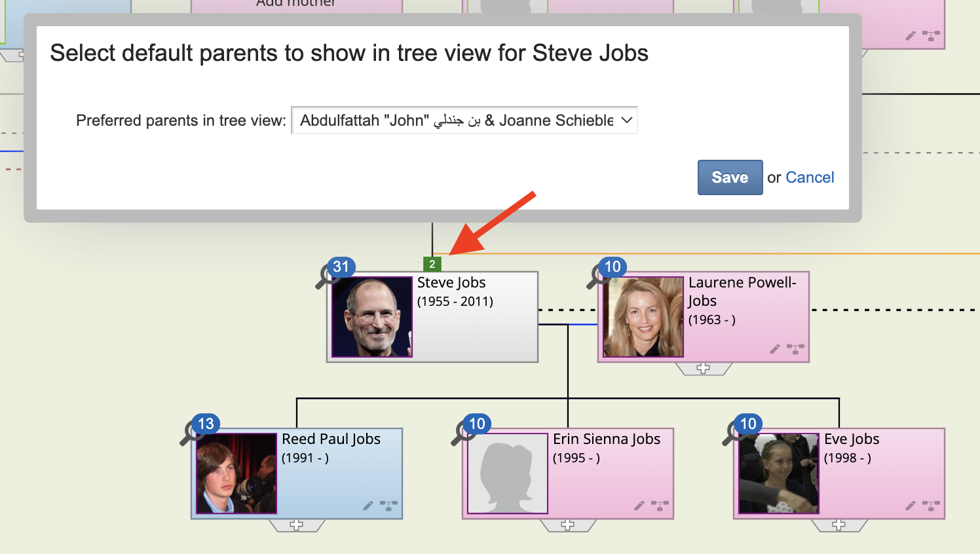
Task: Edit Erin Sienna Jobs with pencil icon
Action: pyautogui.click(x=639, y=506)
